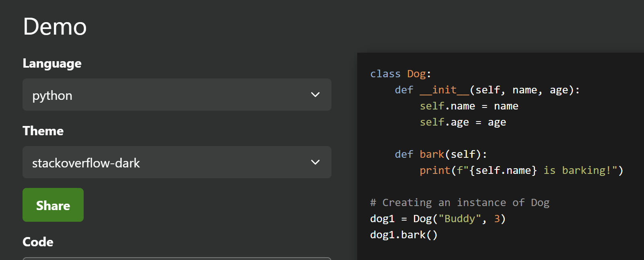Screen dimensions: 644x260
Task: Open the Language dropdown showing python
Action: tap(177, 95)
